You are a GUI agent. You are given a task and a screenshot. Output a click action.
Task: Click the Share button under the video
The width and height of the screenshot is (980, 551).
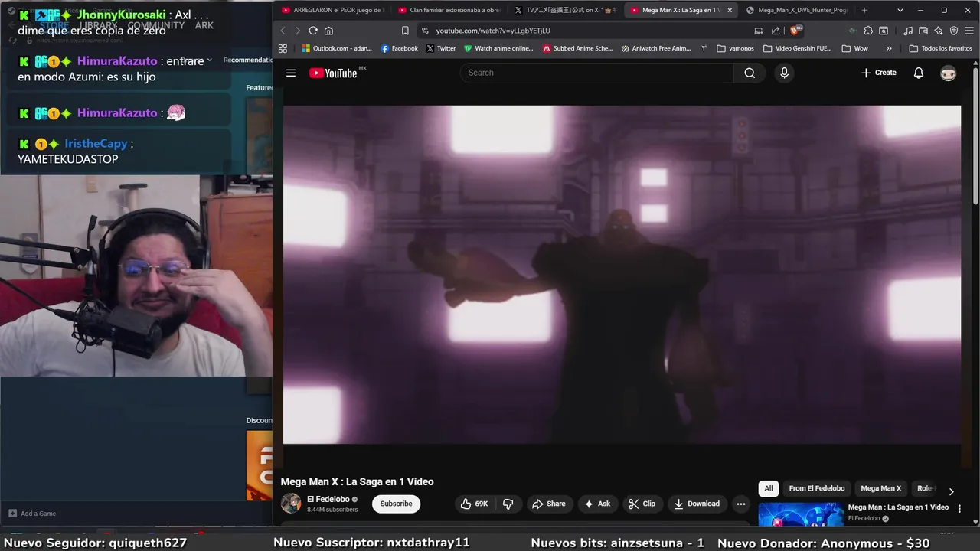[549, 504]
